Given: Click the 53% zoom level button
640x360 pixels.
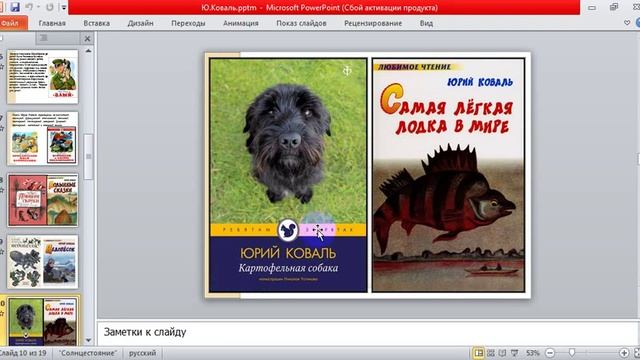Looking at the screenshot, I should (x=532, y=353).
